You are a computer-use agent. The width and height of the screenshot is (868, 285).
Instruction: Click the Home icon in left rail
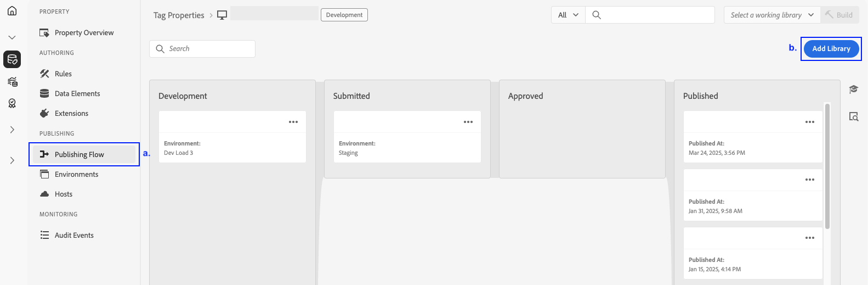click(x=12, y=11)
